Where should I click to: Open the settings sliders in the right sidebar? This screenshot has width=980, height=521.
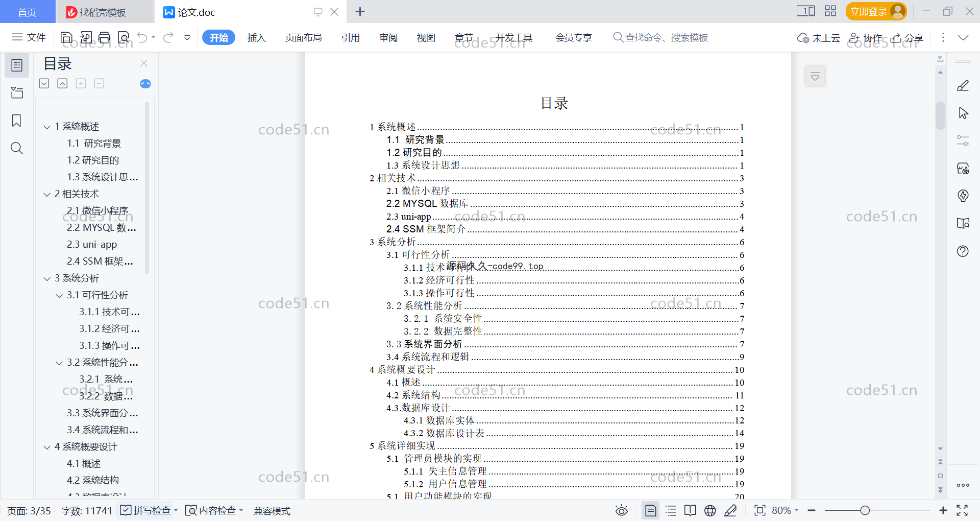(963, 140)
